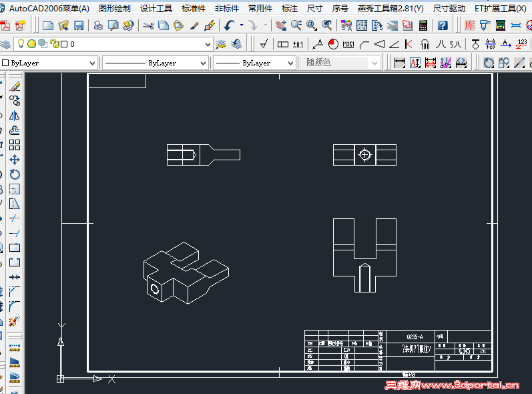The image size is (532, 394).
Task: Select the Fillet tool
Action: (x=15, y=306)
